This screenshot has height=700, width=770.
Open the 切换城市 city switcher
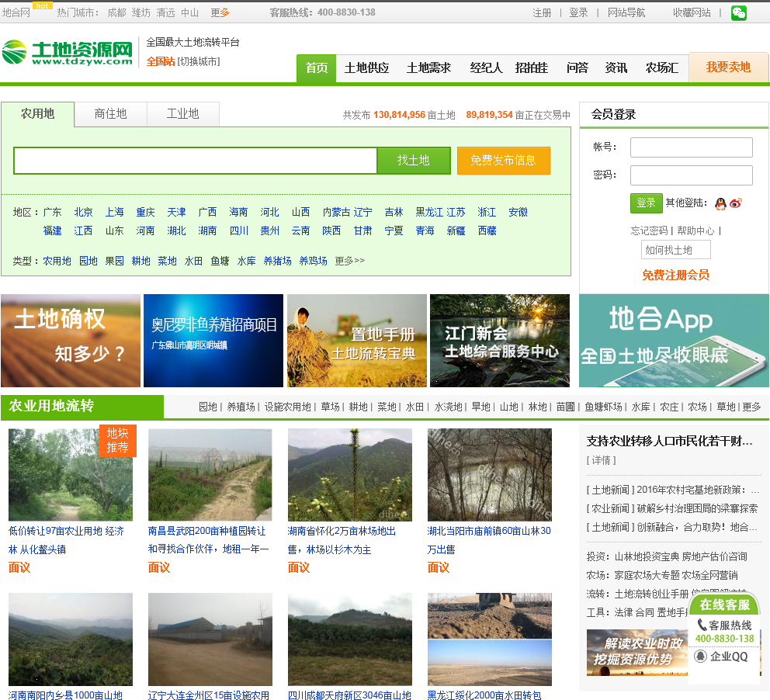[x=199, y=61]
